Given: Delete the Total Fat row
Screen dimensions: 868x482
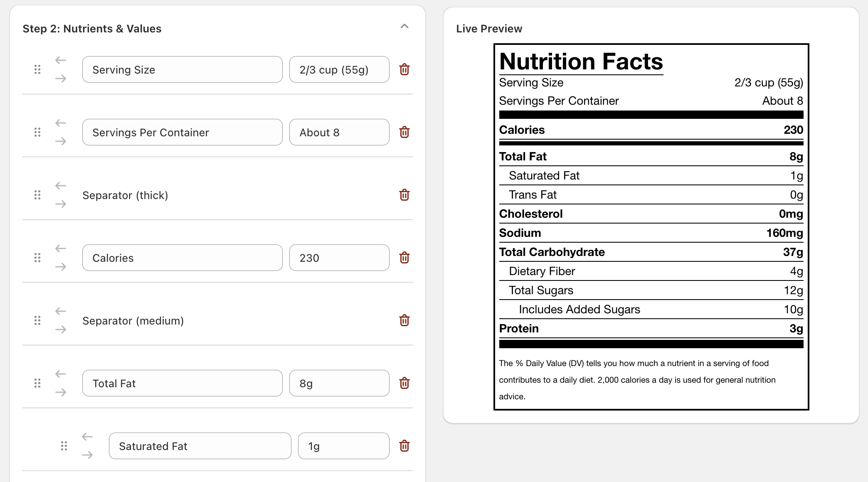Looking at the screenshot, I should (x=404, y=383).
